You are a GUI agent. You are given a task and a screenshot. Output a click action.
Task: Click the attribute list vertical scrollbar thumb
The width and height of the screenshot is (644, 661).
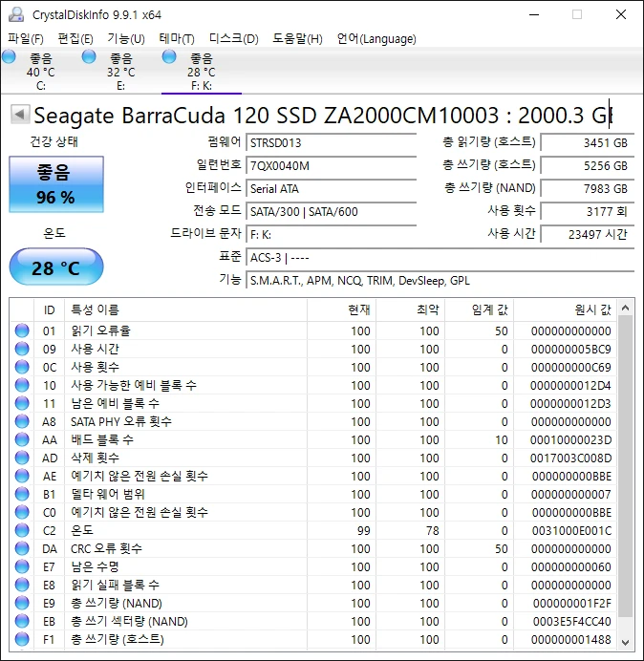pyautogui.click(x=626, y=466)
